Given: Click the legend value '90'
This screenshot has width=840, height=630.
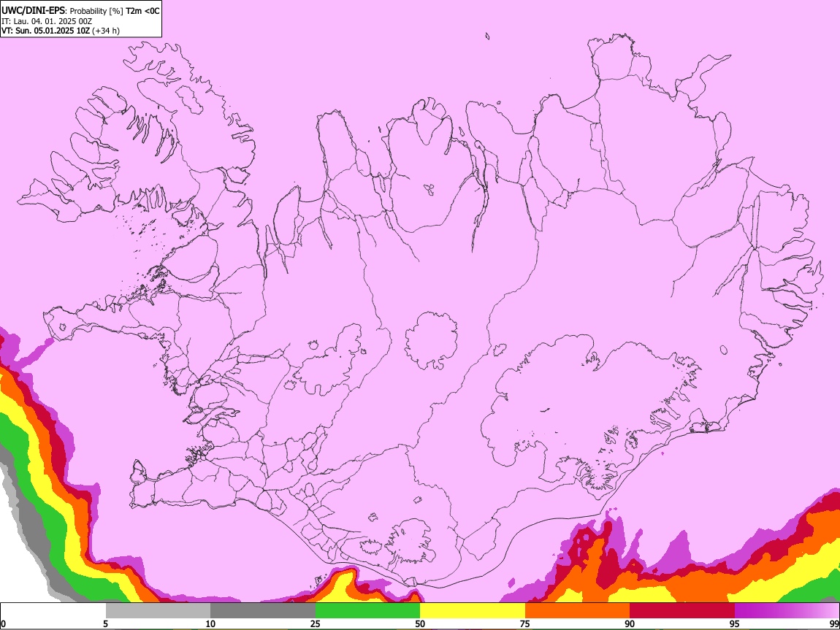Looking at the screenshot, I should (x=630, y=624).
